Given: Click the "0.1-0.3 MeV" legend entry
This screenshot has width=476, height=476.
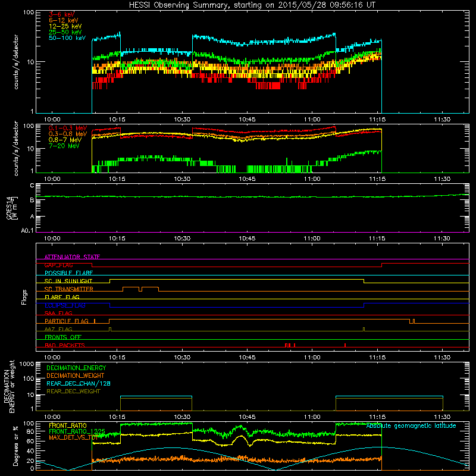Looking at the screenshot, I should (x=68, y=128).
